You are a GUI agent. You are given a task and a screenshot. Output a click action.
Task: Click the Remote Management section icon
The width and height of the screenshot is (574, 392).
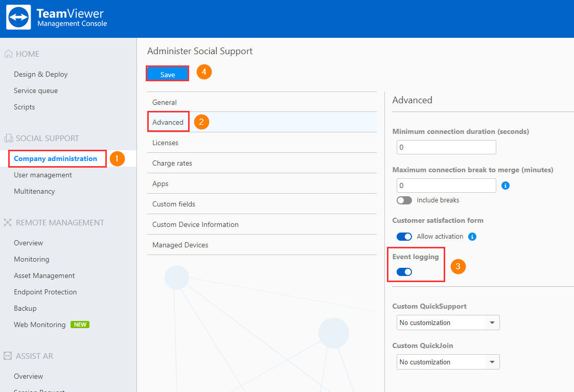[8, 223]
